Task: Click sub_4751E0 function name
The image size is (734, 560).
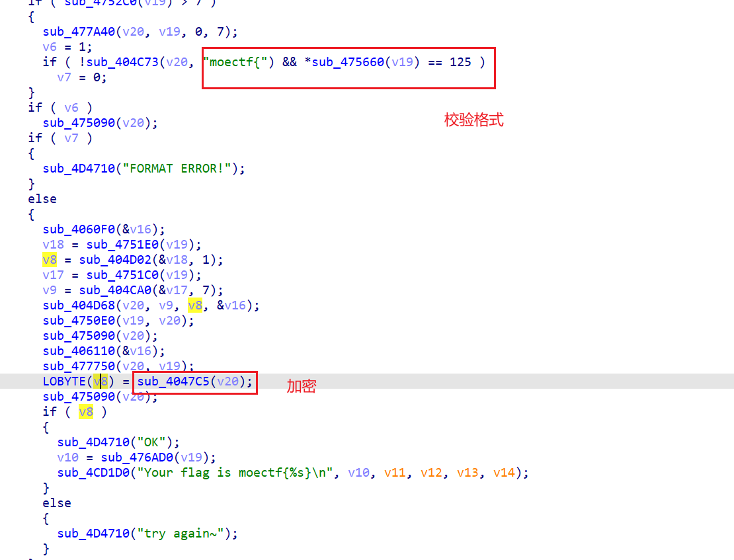Action: pos(122,245)
